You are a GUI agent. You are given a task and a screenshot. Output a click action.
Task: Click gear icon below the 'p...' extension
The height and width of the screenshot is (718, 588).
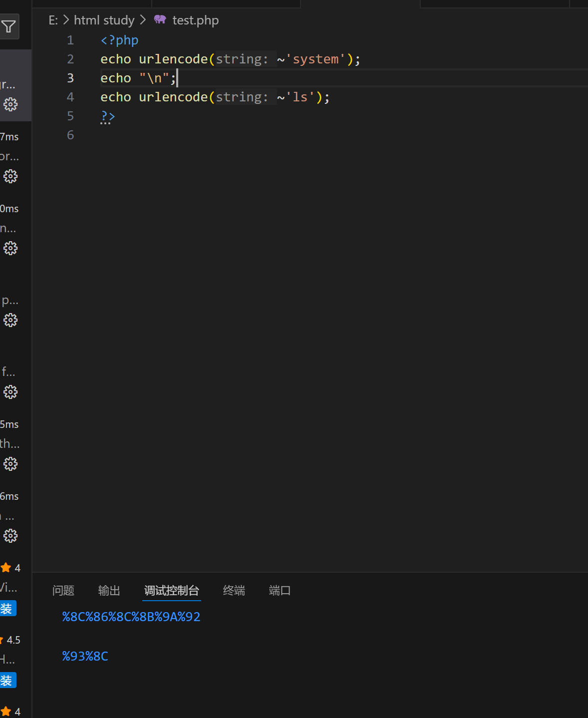click(10, 320)
